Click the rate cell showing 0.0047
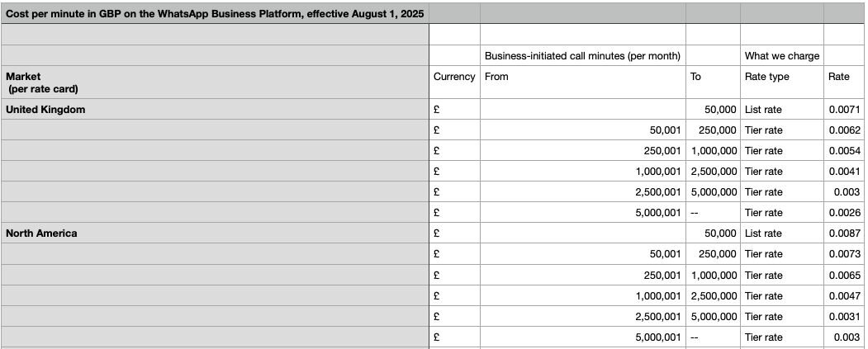Viewport: 868px width, 349px height. tap(844, 295)
